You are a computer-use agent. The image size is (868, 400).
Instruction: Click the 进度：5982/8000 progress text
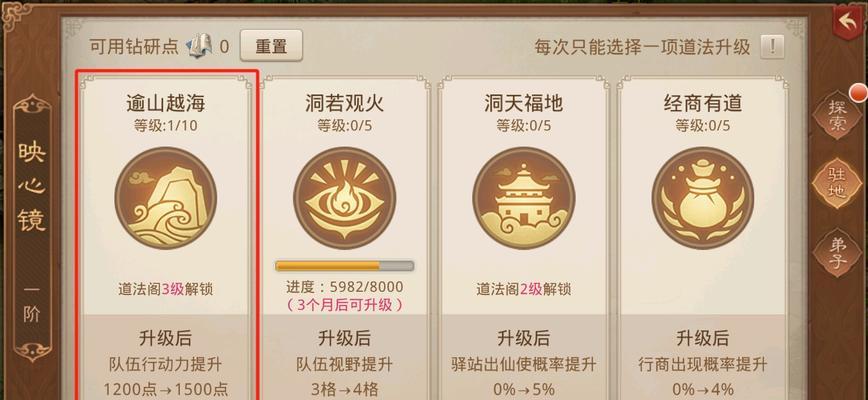tap(344, 287)
